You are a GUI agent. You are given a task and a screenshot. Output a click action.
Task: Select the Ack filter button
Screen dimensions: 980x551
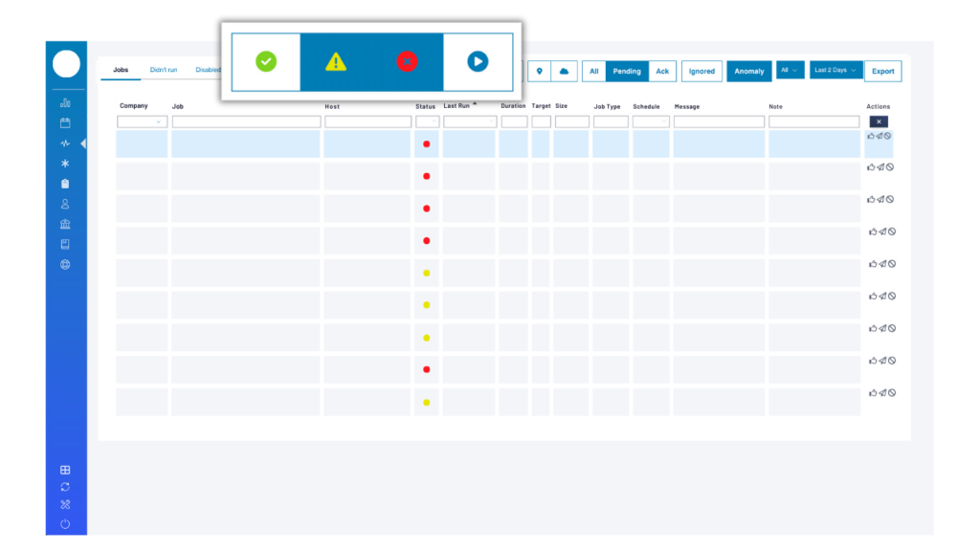pyautogui.click(x=662, y=71)
